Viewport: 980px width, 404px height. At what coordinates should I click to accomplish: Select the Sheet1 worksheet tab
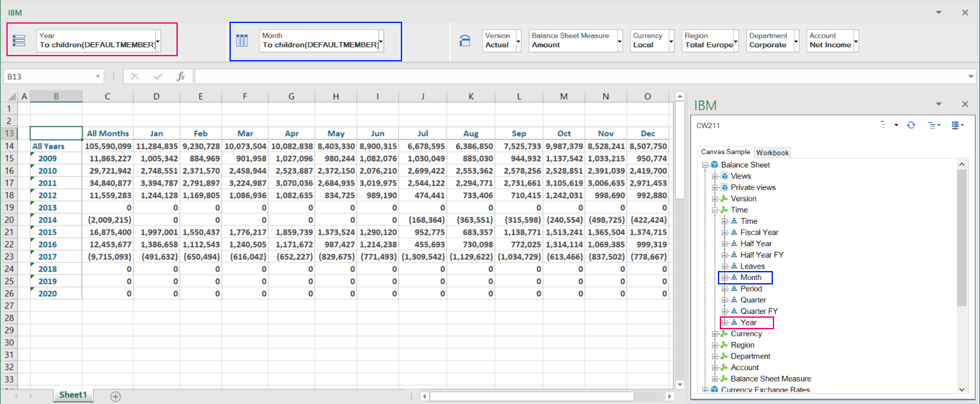pos(73,395)
